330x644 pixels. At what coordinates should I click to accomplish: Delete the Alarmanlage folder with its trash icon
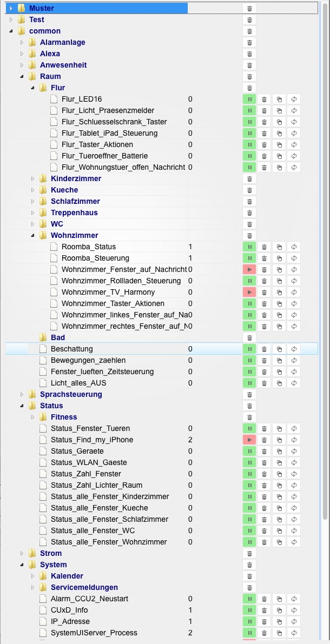249,42
